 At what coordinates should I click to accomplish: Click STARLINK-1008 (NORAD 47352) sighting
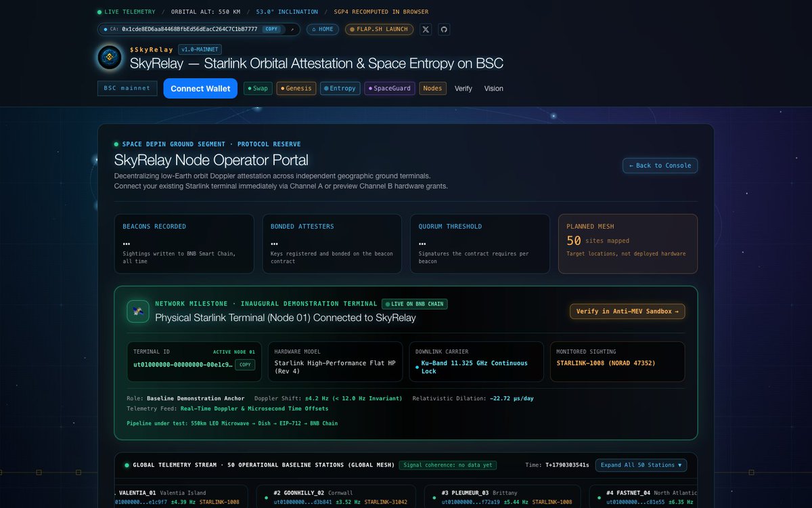click(x=606, y=363)
